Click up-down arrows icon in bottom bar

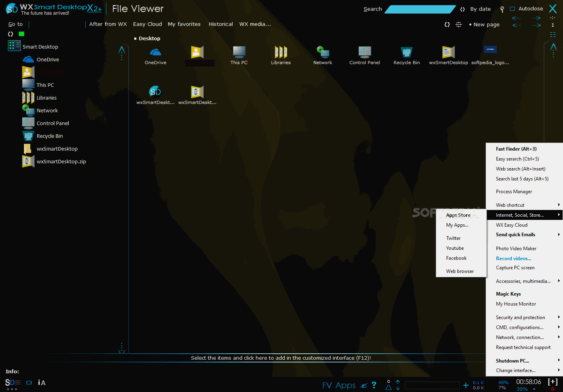coord(398,385)
